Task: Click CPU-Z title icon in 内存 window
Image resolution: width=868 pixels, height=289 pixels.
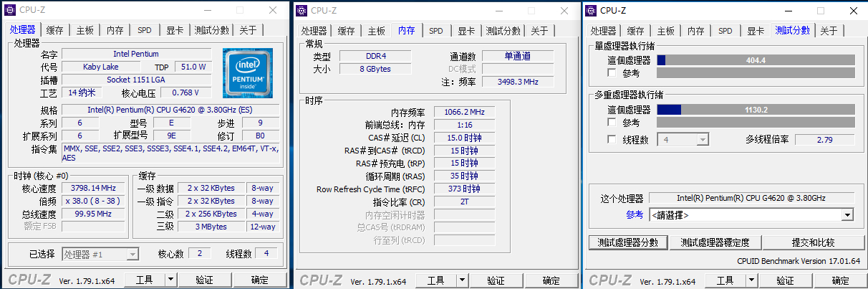Action: 301,10
